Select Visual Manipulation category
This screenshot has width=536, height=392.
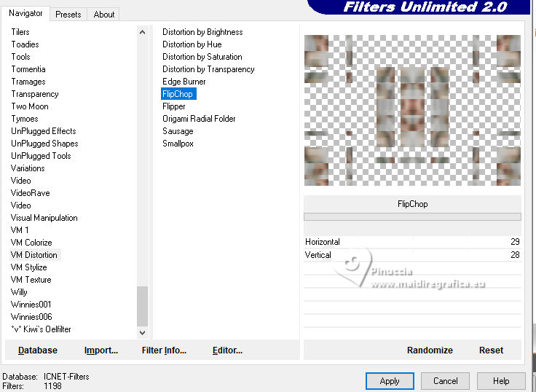pos(44,218)
